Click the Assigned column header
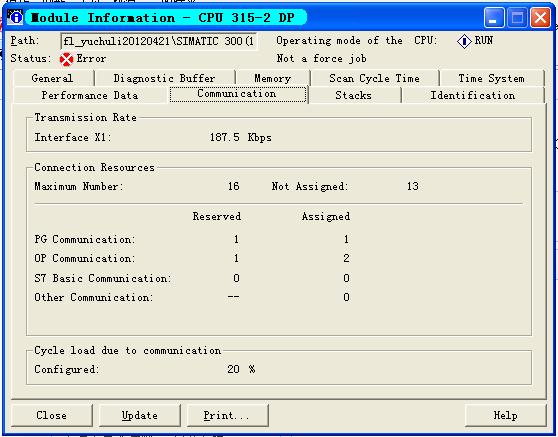This screenshot has width=558, height=437. (x=326, y=216)
